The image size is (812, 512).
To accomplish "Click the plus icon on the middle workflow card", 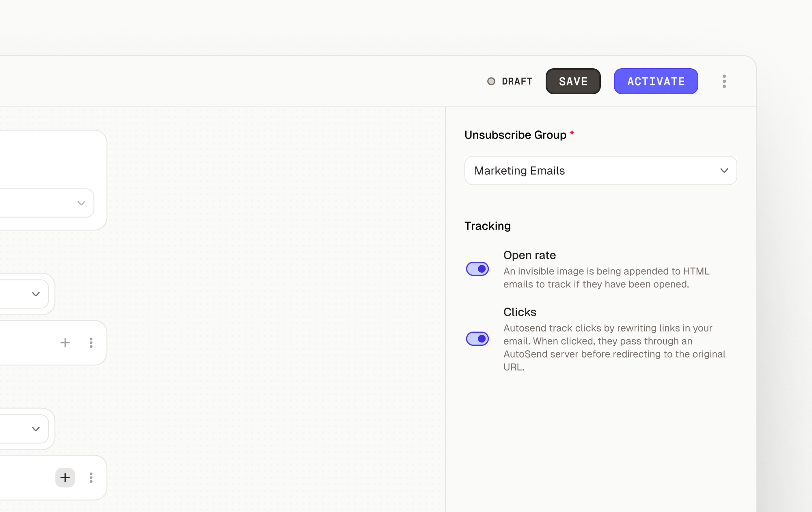I will (x=65, y=343).
